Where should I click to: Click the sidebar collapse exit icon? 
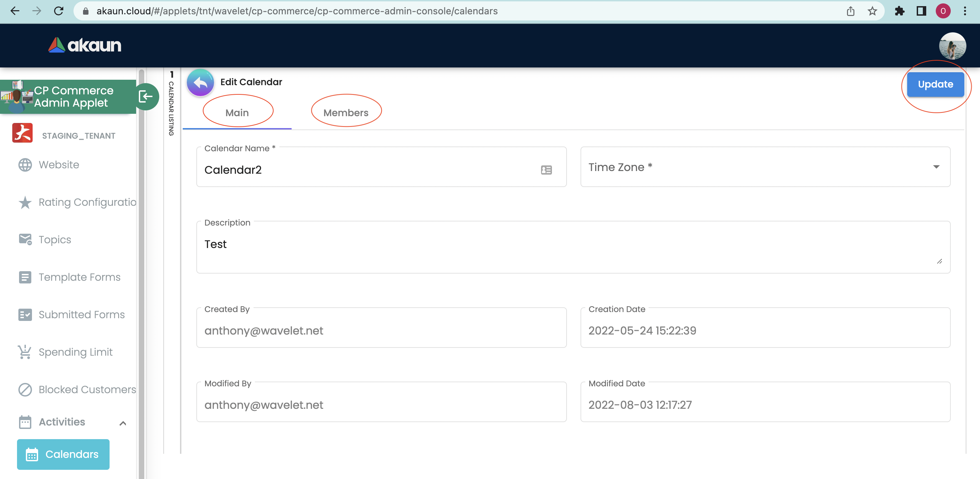146,97
